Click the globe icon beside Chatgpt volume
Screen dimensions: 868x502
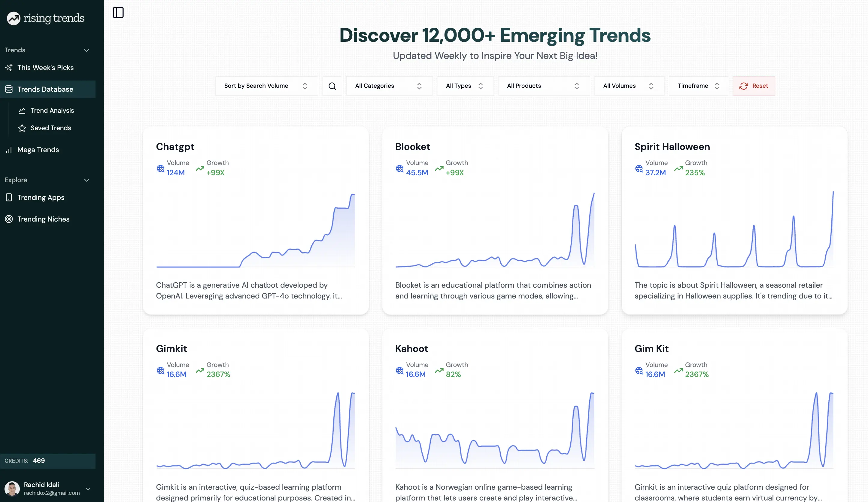click(160, 169)
